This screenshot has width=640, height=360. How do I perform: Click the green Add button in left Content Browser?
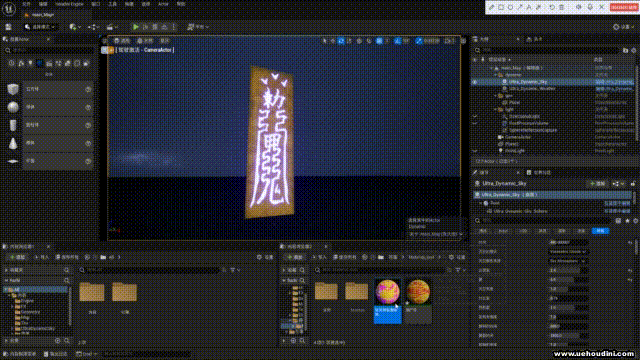(x=17, y=257)
